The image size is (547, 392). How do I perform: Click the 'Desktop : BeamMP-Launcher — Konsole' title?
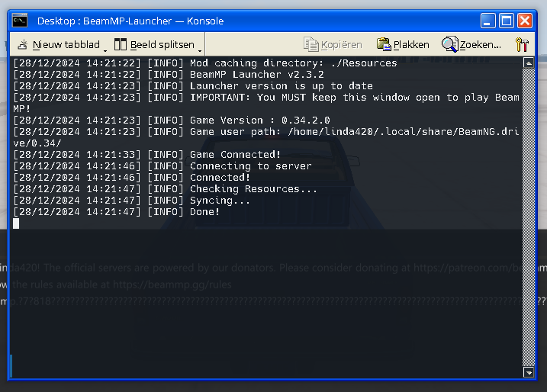[130, 21]
